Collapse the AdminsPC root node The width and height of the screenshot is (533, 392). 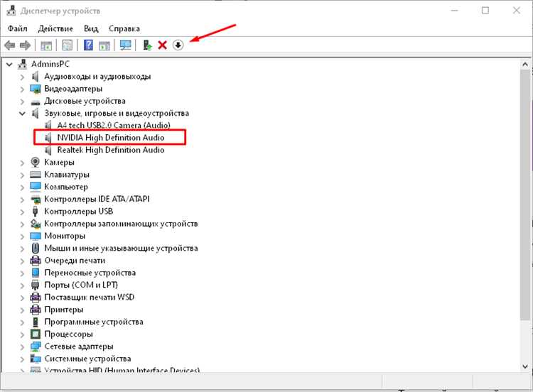click(x=9, y=64)
